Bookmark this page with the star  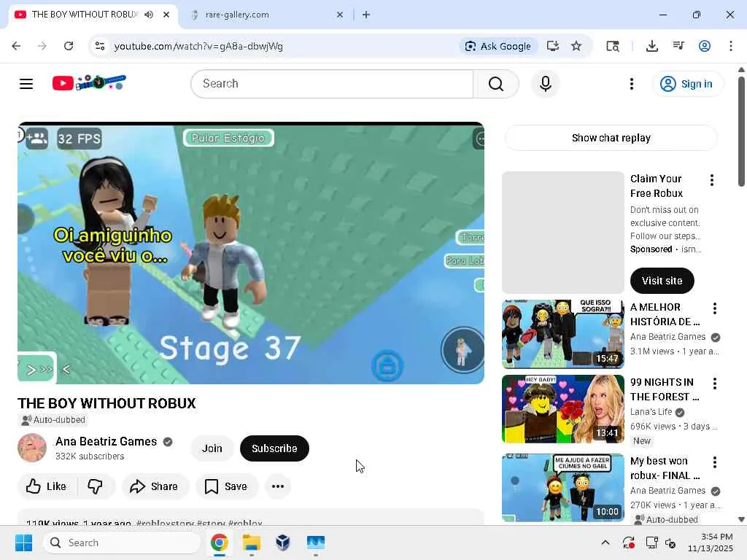click(576, 46)
